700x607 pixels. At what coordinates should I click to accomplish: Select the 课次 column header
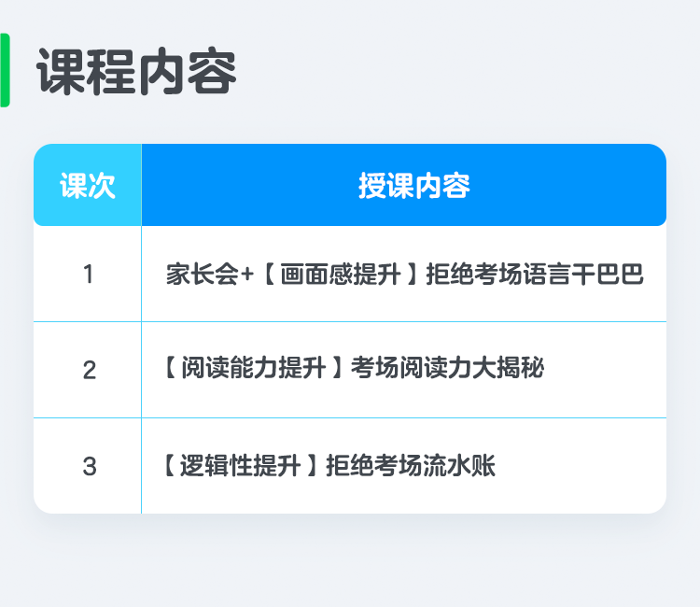point(88,185)
